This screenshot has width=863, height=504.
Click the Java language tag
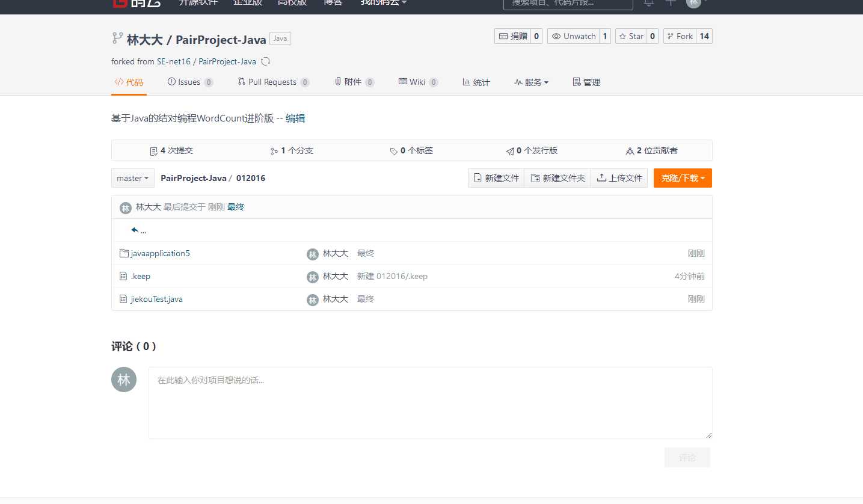point(280,38)
